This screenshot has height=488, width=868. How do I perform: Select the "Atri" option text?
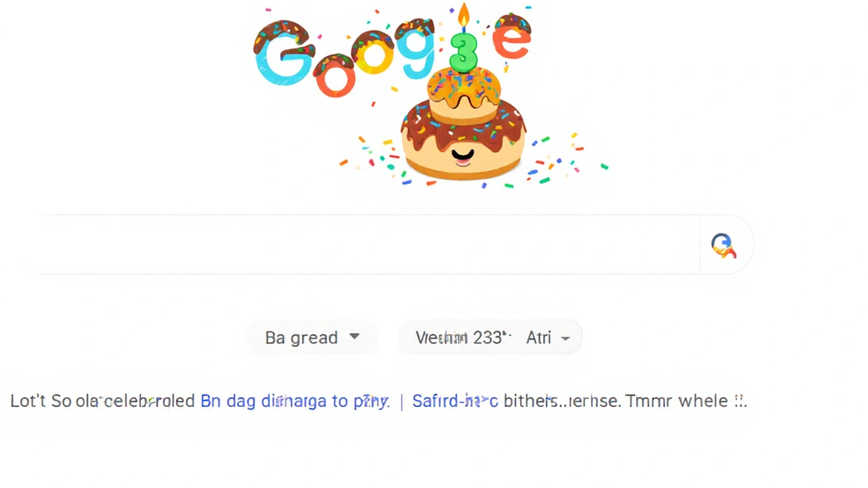[x=538, y=338]
